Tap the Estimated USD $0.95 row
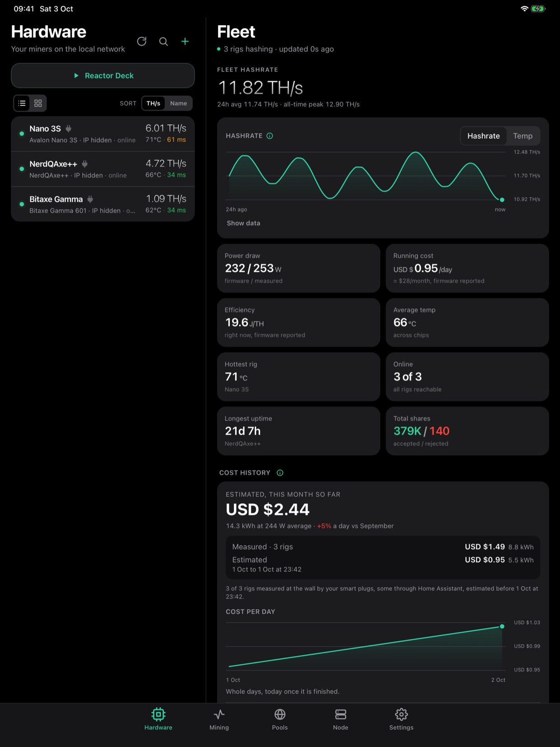The image size is (560, 747). [x=383, y=564]
